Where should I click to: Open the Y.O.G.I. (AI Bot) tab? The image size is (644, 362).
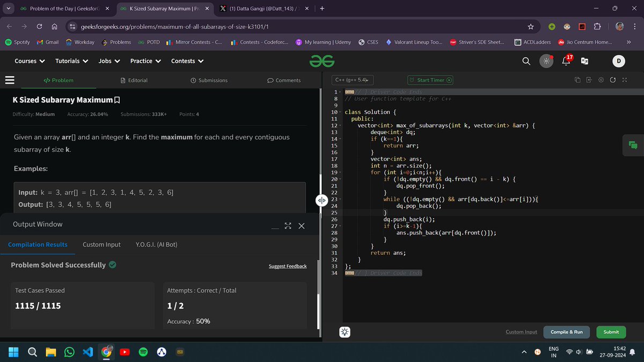tap(156, 245)
